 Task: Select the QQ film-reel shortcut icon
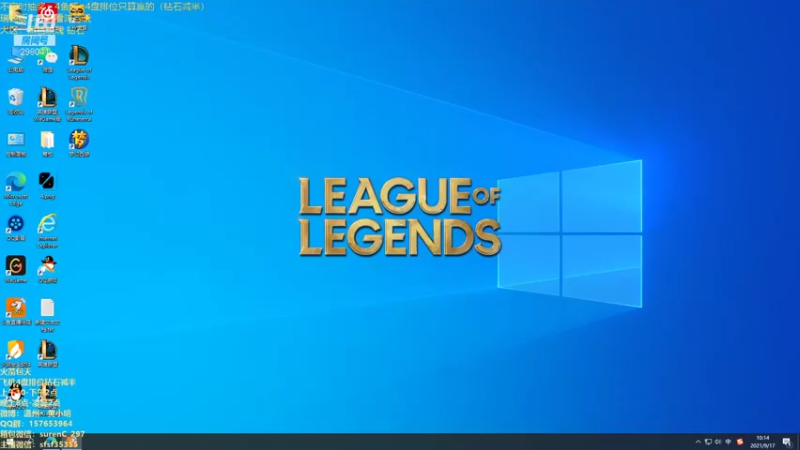click(x=16, y=228)
